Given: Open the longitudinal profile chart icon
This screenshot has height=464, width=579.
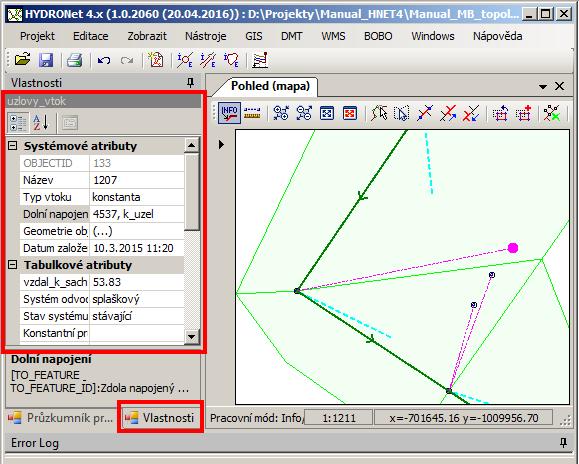Looking at the screenshot, I should point(260,60).
